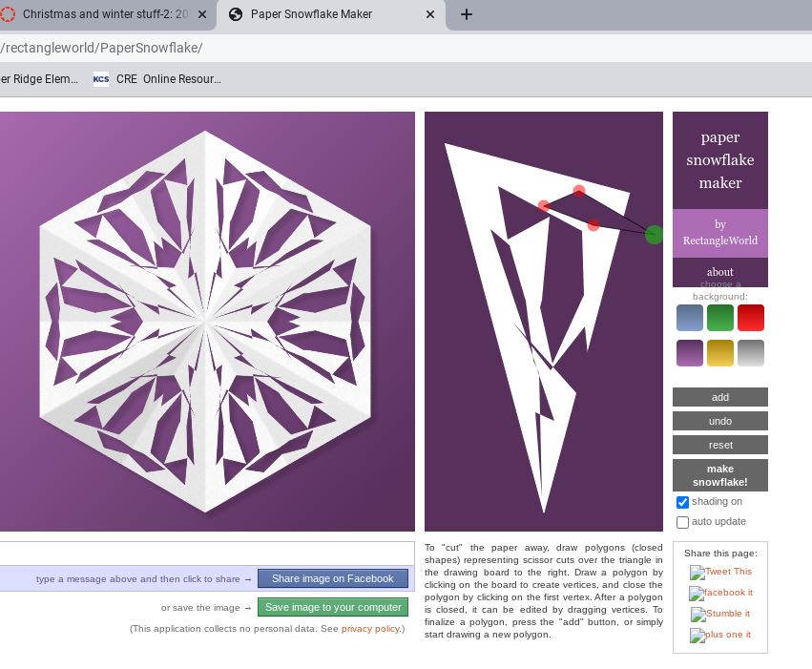812x669 pixels.
Task: Undo the last cut
Action: tap(720, 421)
